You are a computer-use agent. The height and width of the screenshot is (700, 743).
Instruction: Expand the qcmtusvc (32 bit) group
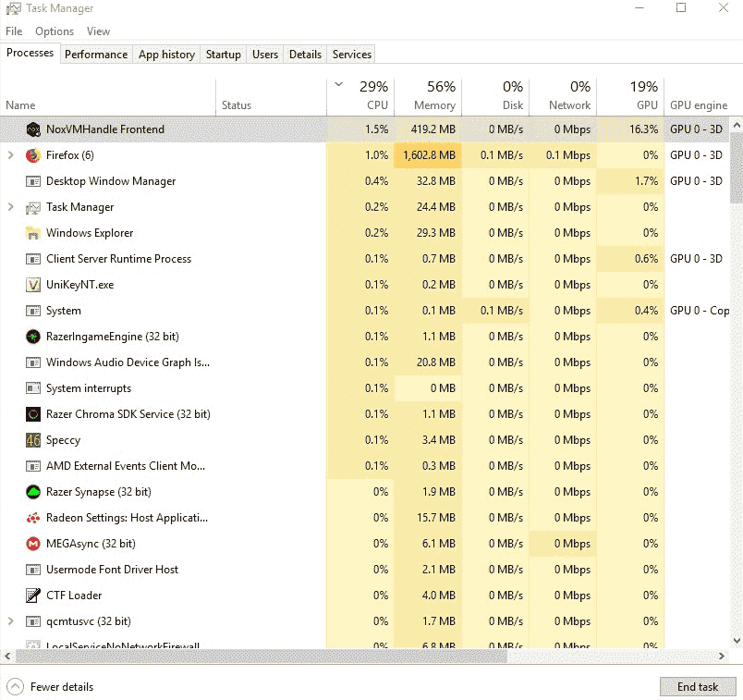tap(11, 621)
